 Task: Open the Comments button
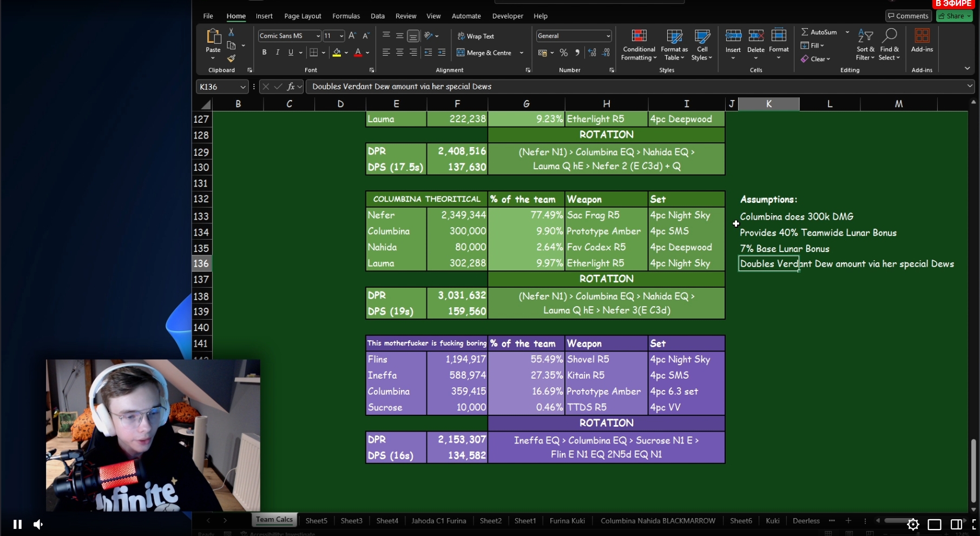click(907, 16)
